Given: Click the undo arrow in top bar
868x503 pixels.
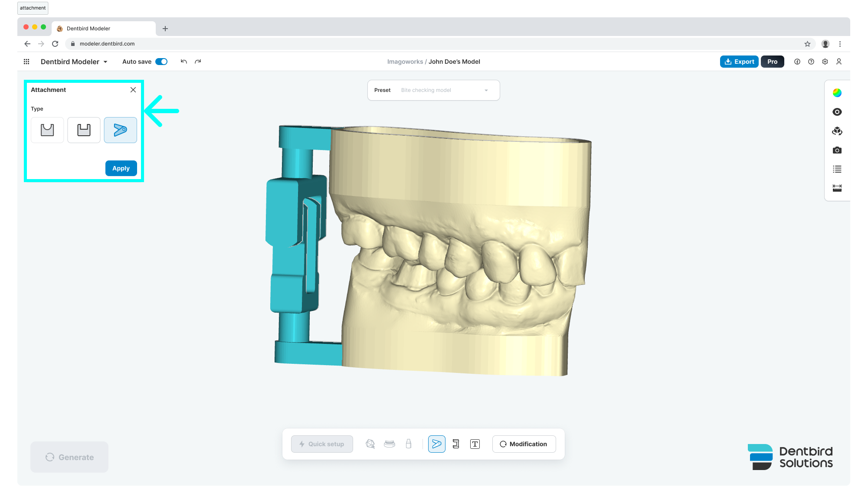Looking at the screenshot, I should pos(184,62).
